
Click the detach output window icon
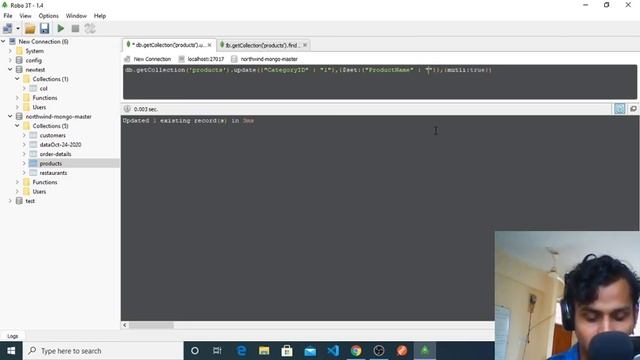coord(633,109)
